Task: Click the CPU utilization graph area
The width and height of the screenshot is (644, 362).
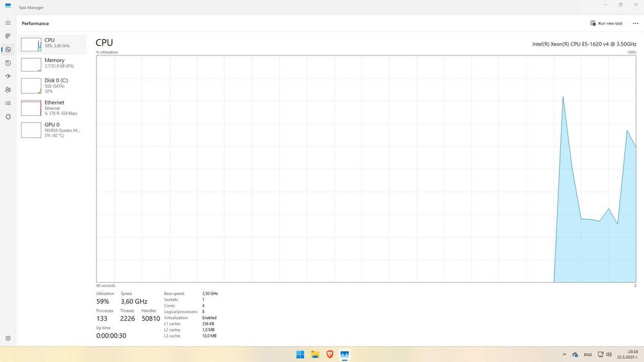Action: tap(366, 169)
